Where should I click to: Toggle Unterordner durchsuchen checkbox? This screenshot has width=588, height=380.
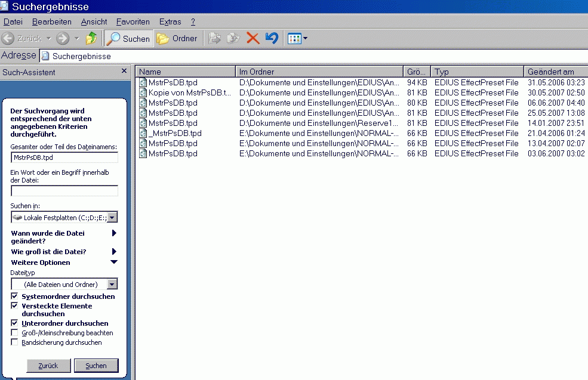pos(14,323)
